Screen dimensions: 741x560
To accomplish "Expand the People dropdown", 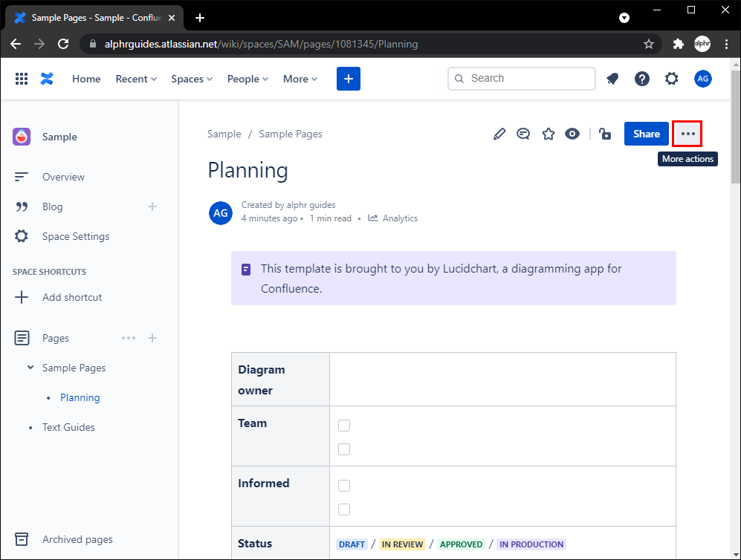I will pyautogui.click(x=247, y=79).
